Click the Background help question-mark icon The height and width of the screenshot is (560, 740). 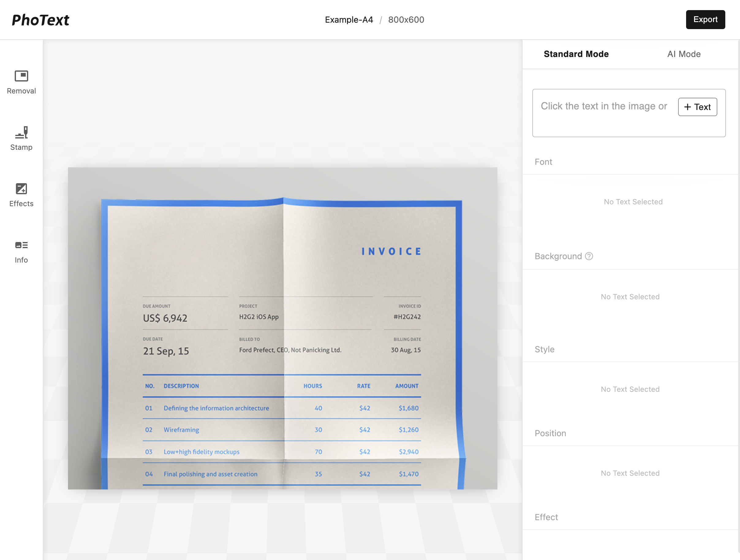pyautogui.click(x=589, y=256)
